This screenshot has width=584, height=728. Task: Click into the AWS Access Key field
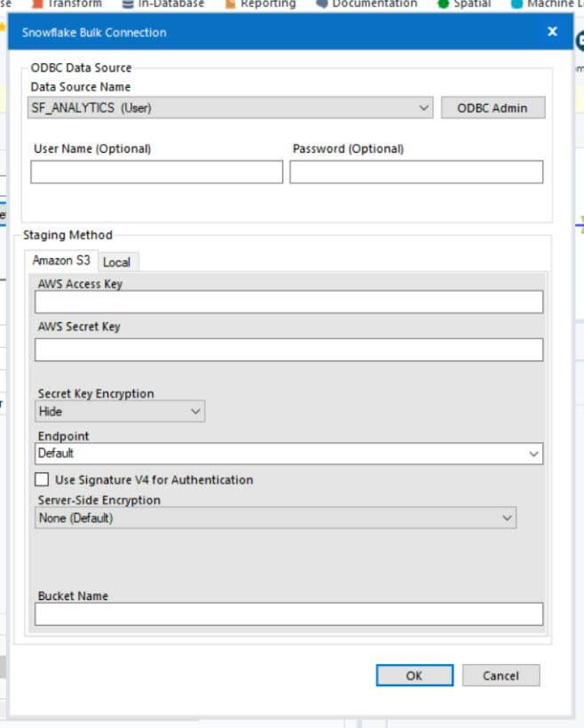pos(288,302)
